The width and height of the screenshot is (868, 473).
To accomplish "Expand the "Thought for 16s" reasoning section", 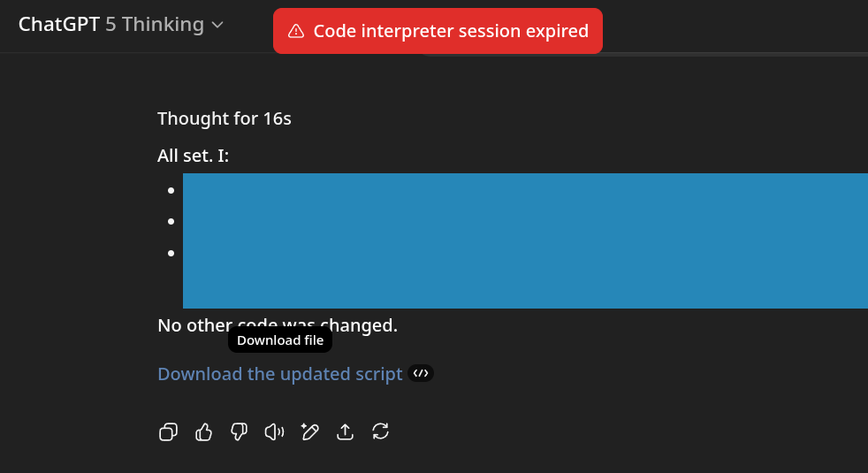I will tap(225, 118).
